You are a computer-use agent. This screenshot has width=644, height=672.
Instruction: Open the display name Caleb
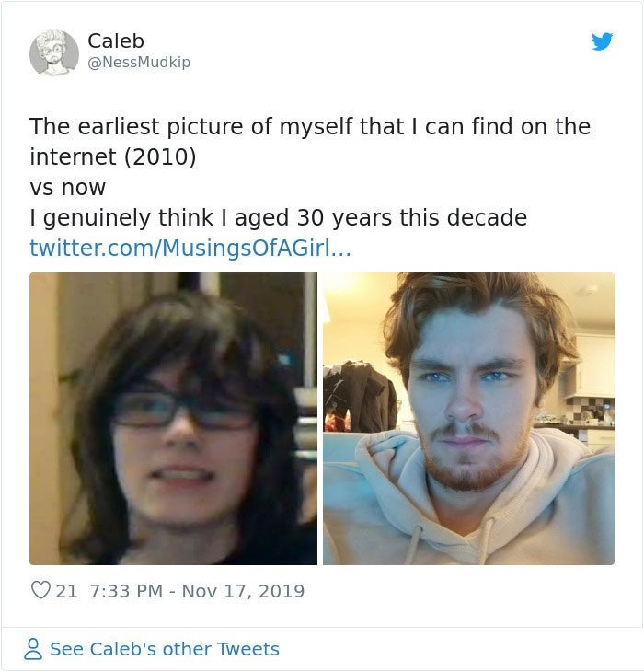click(116, 41)
